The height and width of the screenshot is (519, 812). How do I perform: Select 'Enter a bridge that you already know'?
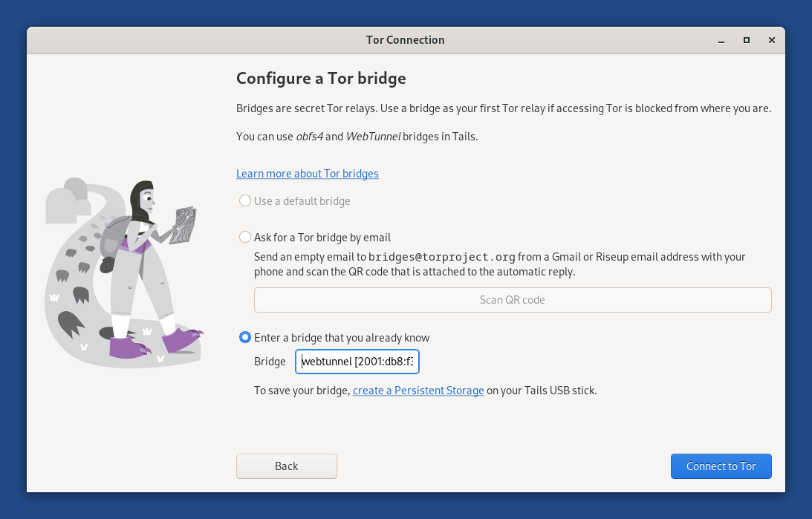coord(245,337)
